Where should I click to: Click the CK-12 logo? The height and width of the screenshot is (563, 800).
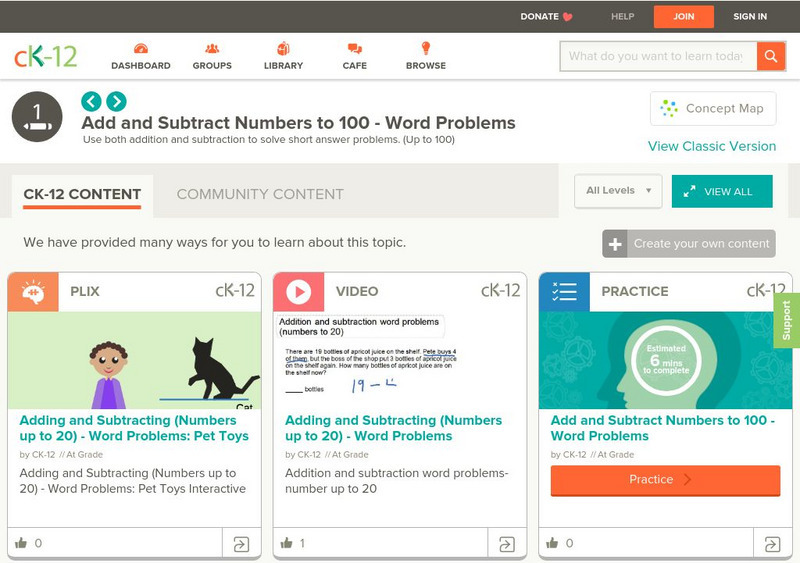click(45, 56)
